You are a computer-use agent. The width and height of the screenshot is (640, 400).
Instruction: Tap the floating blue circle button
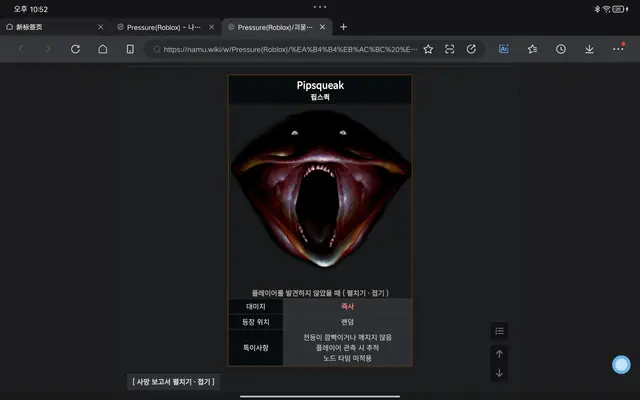click(621, 364)
